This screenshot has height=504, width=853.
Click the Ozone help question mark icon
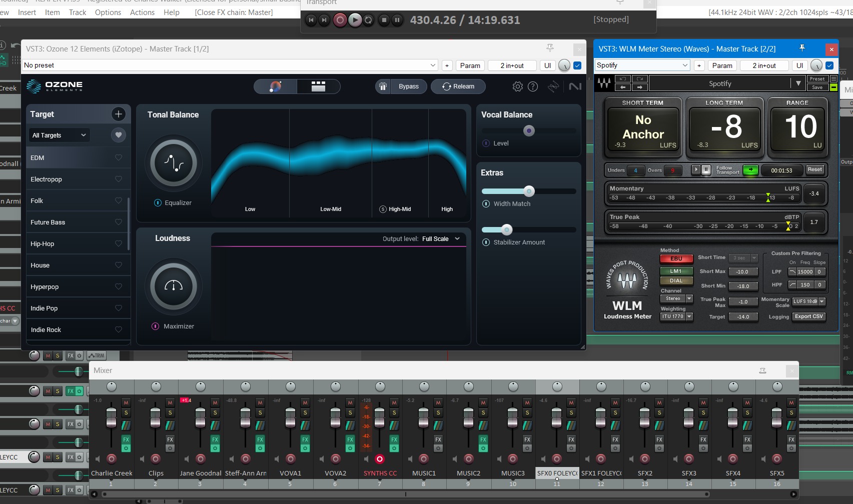(533, 86)
